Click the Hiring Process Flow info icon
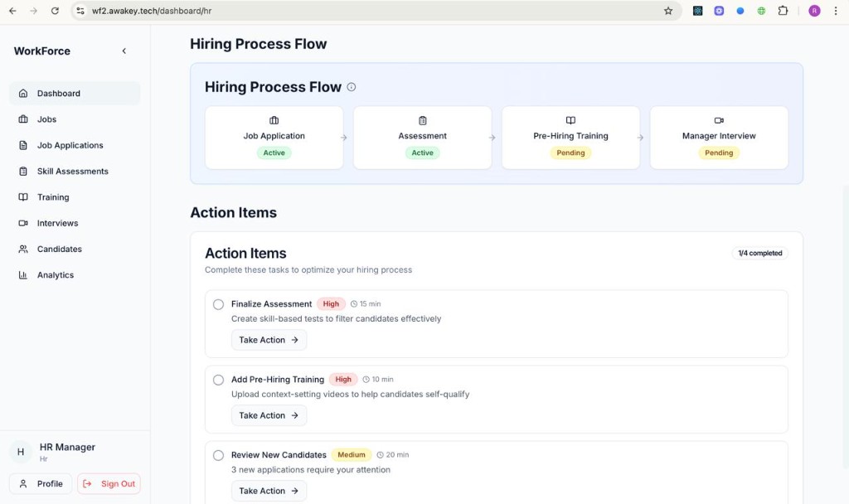 352,87
